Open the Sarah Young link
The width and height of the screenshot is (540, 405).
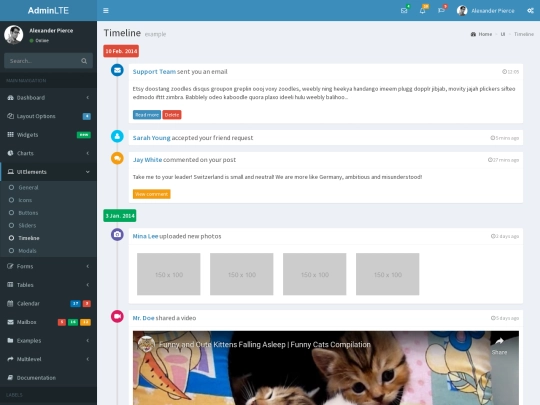click(x=152, y=138)
